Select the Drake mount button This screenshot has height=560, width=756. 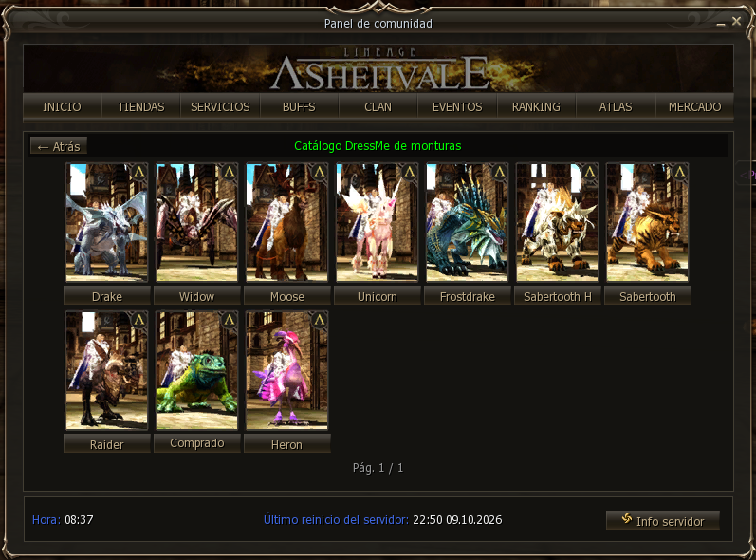coord(107,296)
